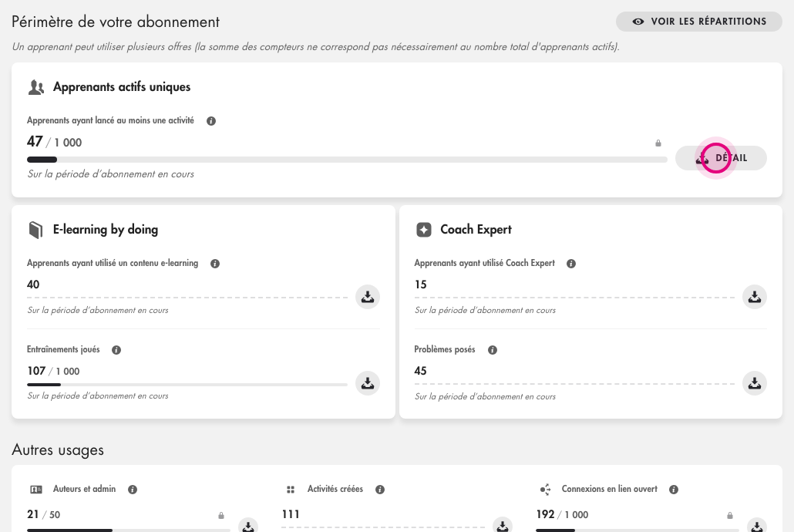Screen dimensions: 794x532
Task: Show info for Apprenants ayant lancé une activité
Action: (211, 121)
